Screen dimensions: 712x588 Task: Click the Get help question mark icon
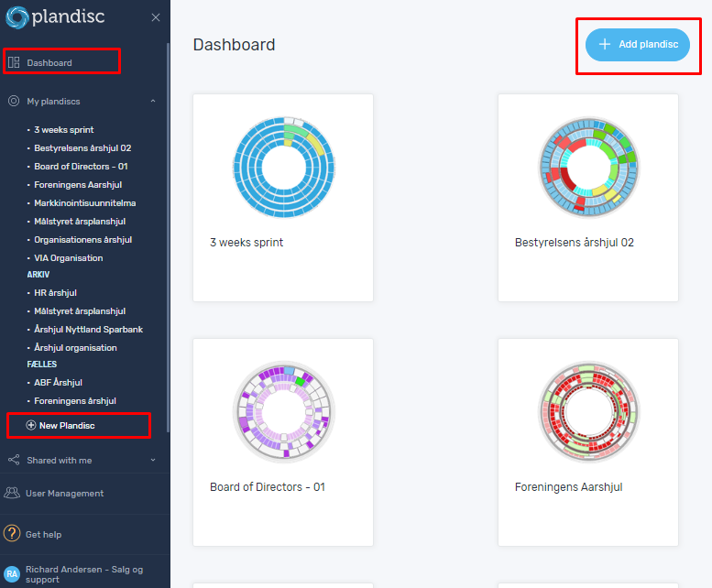[12, 534]
